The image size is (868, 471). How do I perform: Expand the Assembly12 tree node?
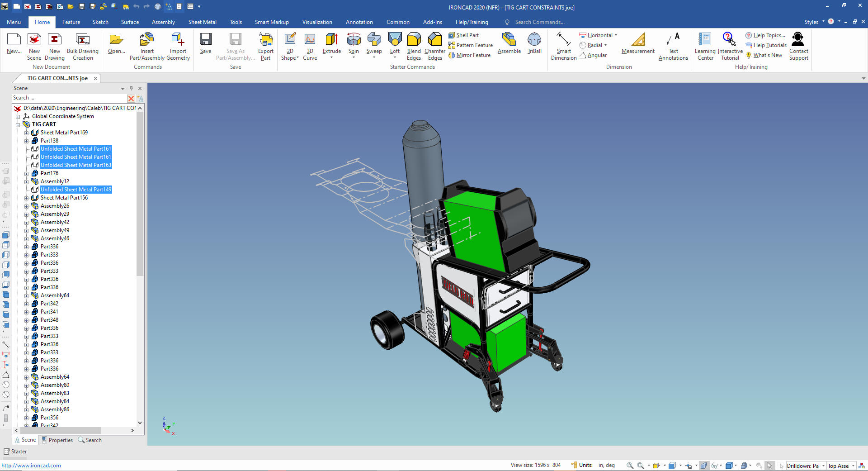point(27,182)
